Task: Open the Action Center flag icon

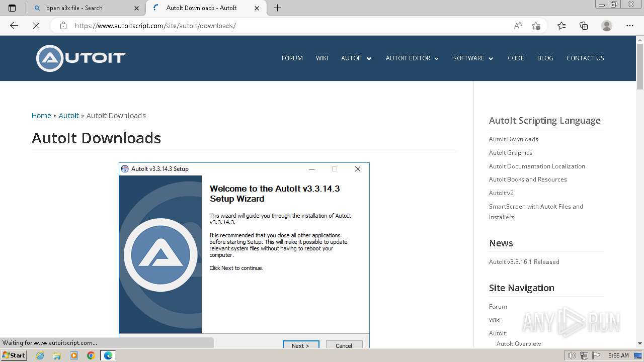Action: tap(596, 355)
